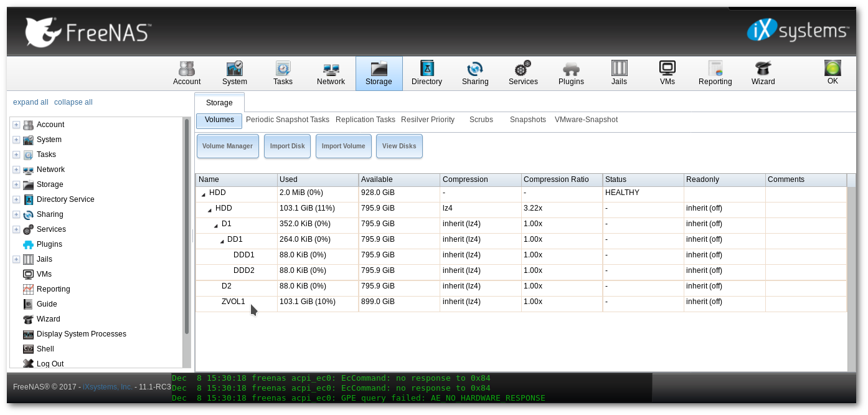Open the Replication Tasks tab
The height and width of the screenshot is (415, 868).
366,120
